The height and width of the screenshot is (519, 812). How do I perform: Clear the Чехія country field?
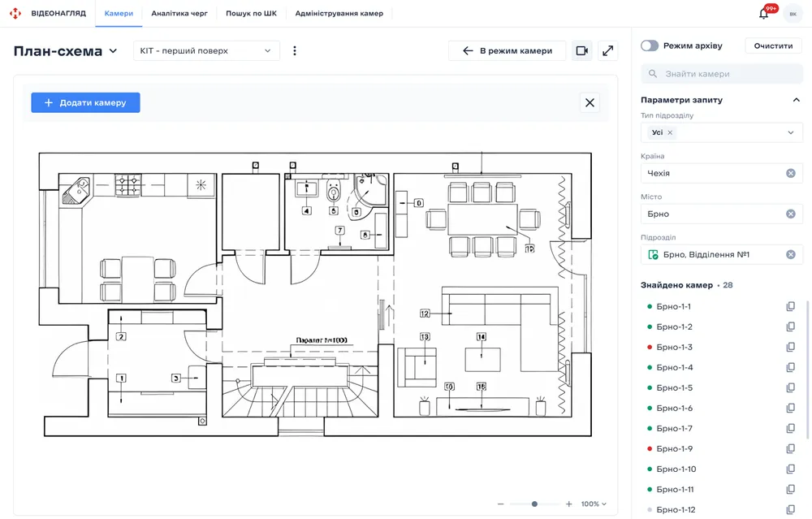tap(791, 173)
